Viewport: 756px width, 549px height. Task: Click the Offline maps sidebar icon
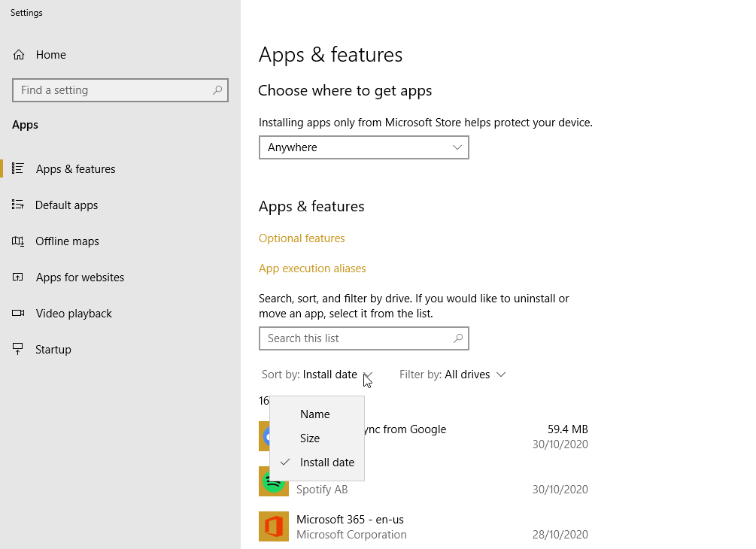(20, 241)
